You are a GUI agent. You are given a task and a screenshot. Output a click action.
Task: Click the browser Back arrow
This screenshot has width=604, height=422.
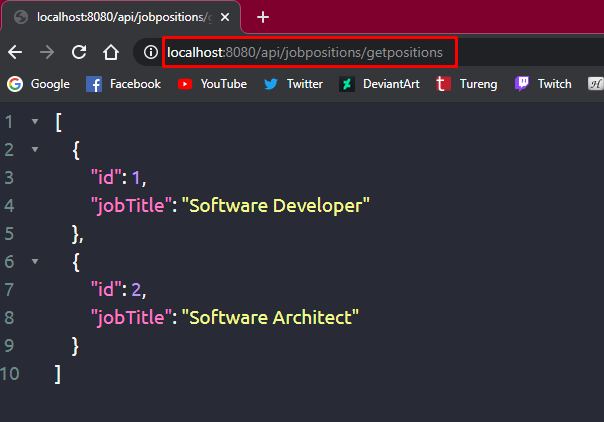click(15, 52)
